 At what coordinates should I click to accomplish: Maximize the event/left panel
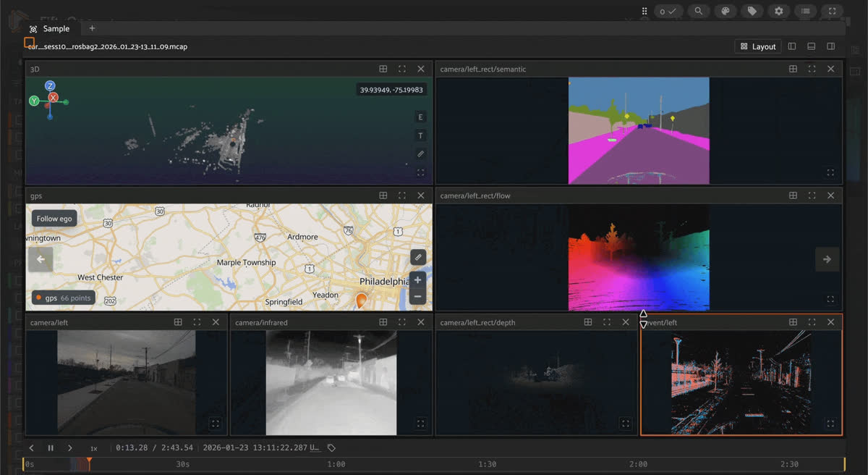(812, 322)
